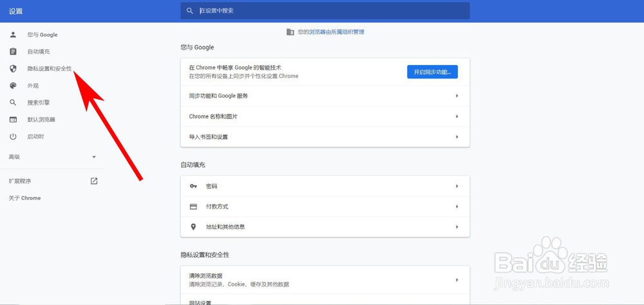This screenshot has width=644, height=305.
Task: Open 自动填充 in the sidebar
Action: 39,51
